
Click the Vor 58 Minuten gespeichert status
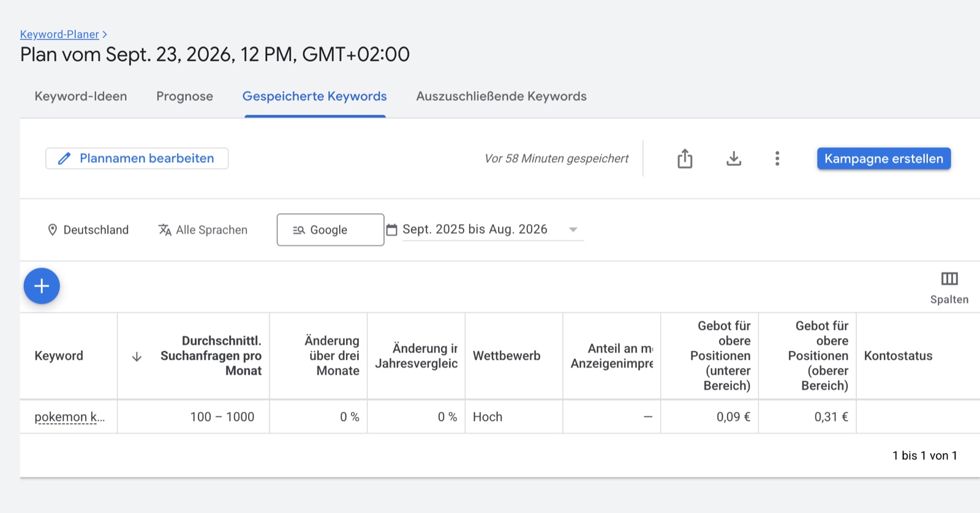(556, 159)
